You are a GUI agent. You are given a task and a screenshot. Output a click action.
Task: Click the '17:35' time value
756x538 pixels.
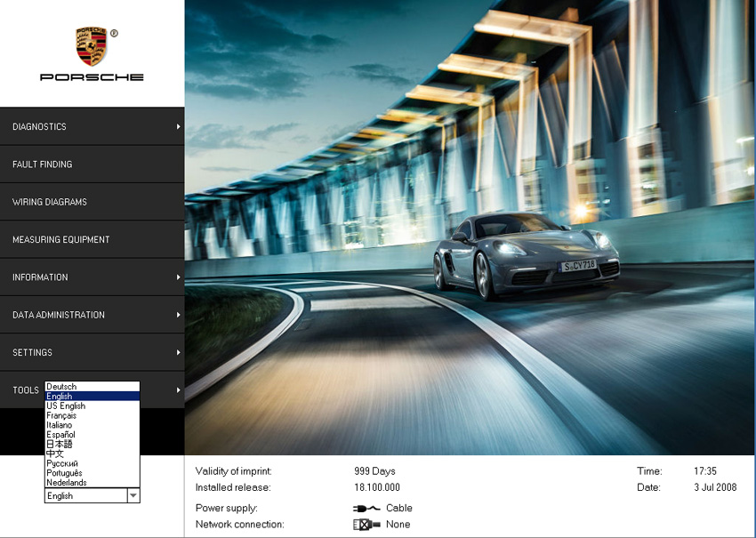point(705,471)
